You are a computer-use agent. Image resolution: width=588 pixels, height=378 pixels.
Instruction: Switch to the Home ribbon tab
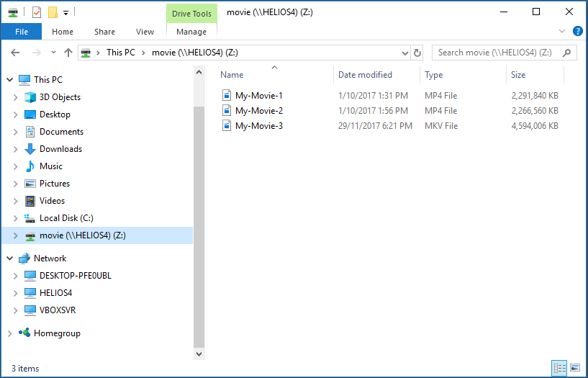62,32
